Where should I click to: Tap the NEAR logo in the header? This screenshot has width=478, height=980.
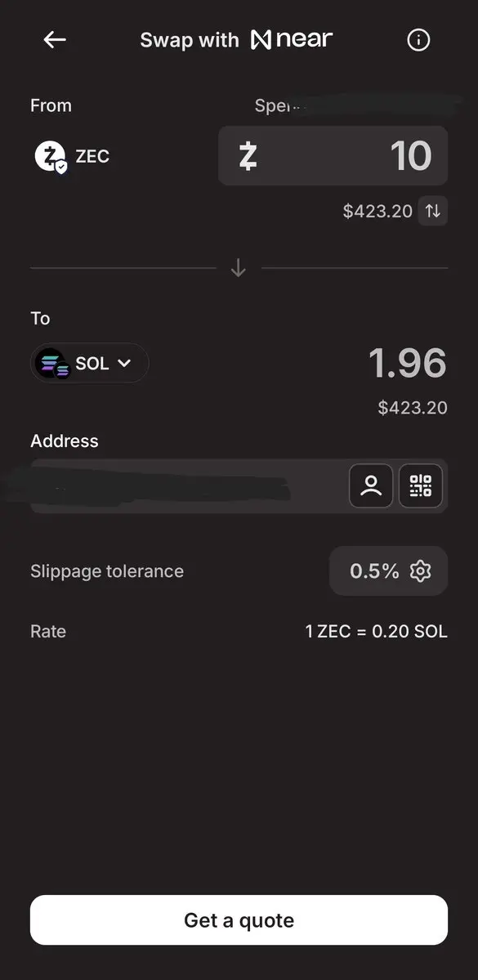292,40
